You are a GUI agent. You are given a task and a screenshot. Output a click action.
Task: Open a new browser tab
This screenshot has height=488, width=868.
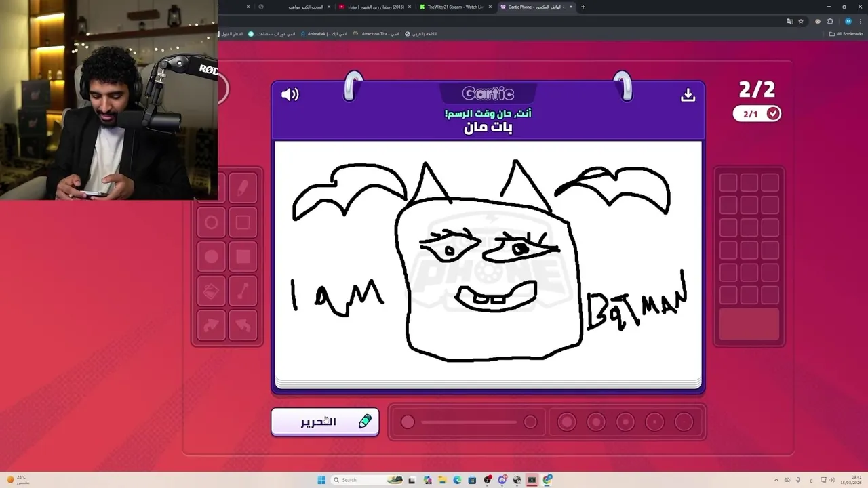pos(583,7)
